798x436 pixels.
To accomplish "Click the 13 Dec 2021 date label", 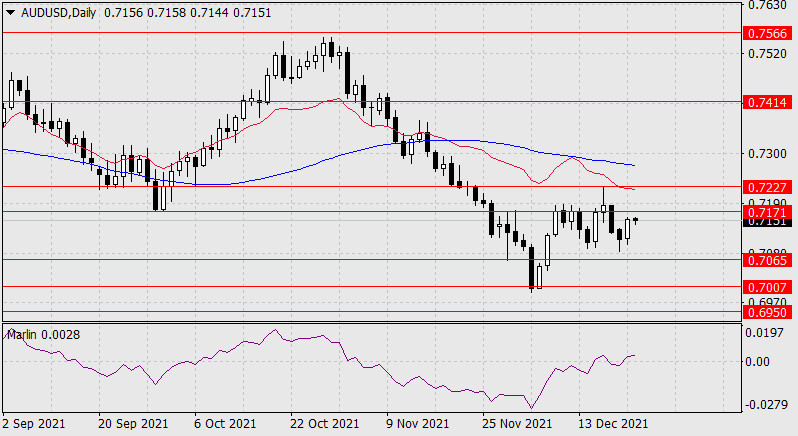I will pos(613,424).
